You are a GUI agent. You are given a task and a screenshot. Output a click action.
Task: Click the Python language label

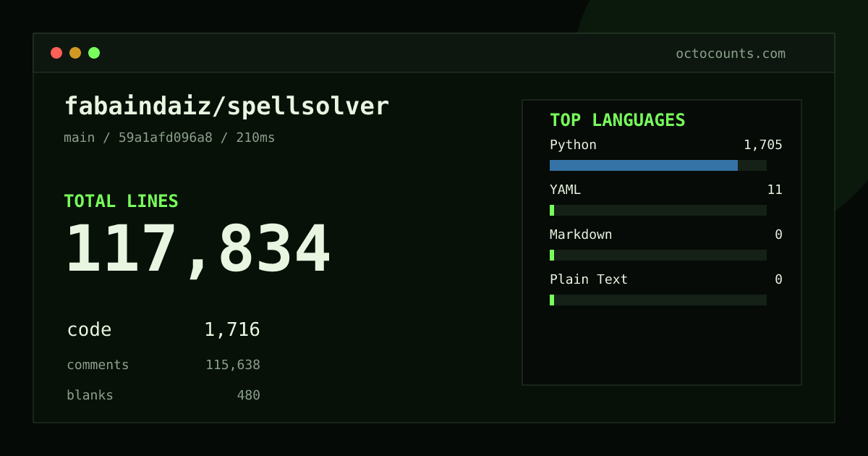573,145
